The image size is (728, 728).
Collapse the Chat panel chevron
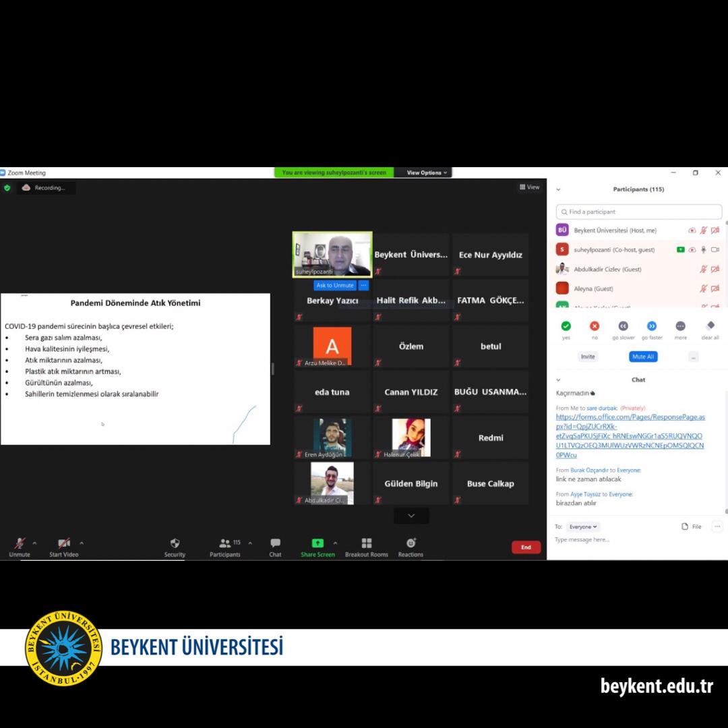coord(559,380)
